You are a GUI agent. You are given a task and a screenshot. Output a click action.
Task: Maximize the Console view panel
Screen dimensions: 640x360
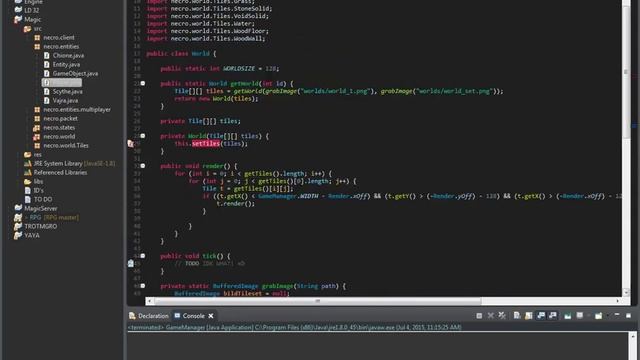click(x=629, y=316)
